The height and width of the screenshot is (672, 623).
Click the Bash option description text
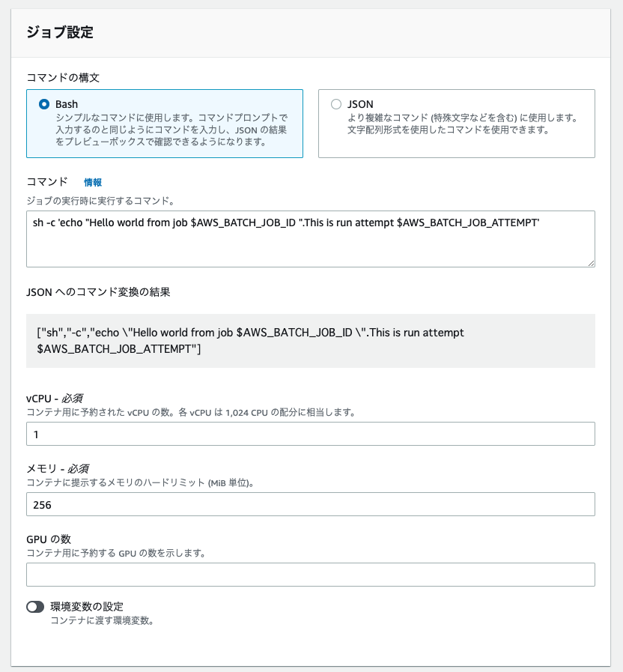pos(171,130)
